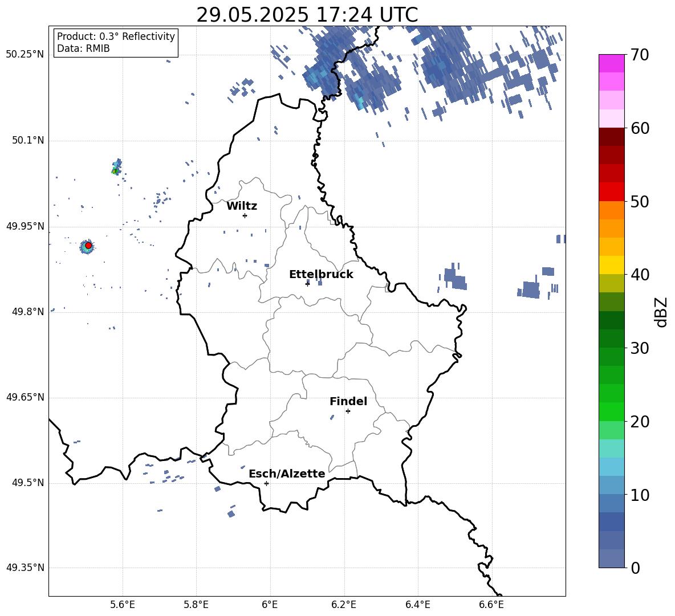Click the orange colorbar swatch below 50
This screenshot has width=675, height=616.
click(x=611, y=210)
